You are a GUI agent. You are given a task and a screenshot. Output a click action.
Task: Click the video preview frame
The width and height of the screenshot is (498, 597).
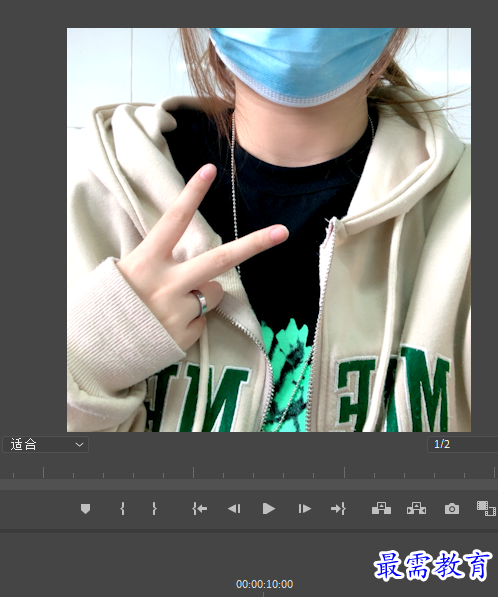(269, 230)
